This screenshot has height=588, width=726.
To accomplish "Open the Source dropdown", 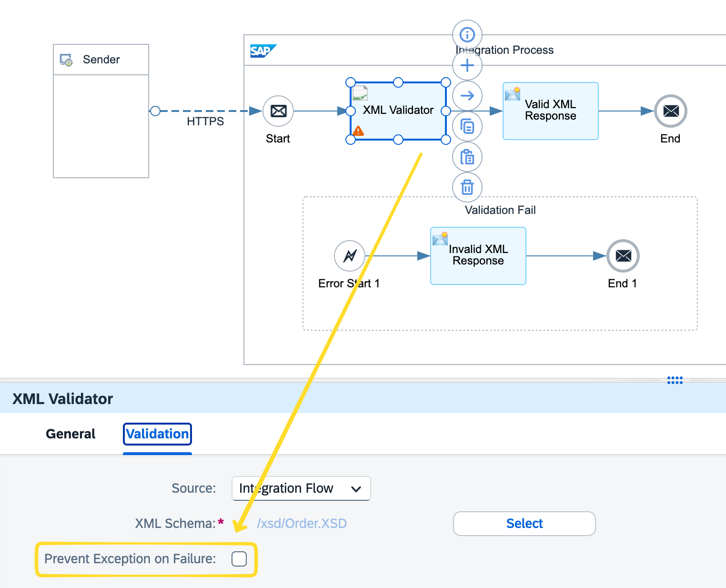I will (301, 488).
